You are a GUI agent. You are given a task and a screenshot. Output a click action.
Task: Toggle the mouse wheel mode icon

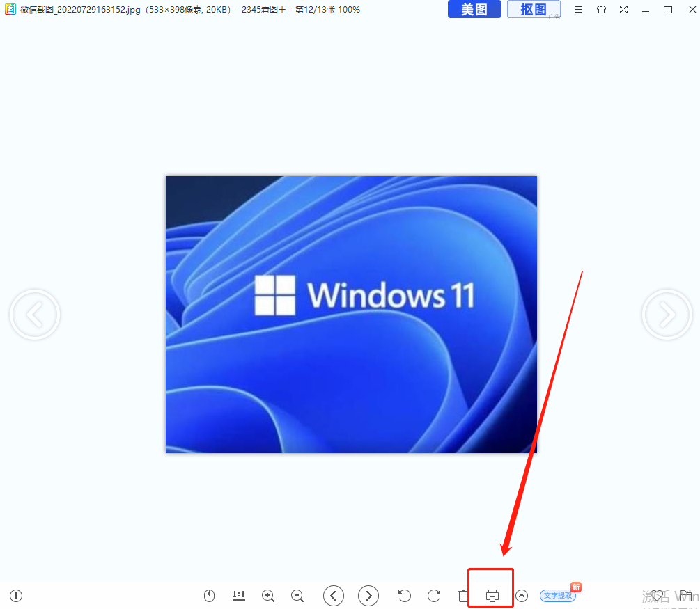click(210, 596)
